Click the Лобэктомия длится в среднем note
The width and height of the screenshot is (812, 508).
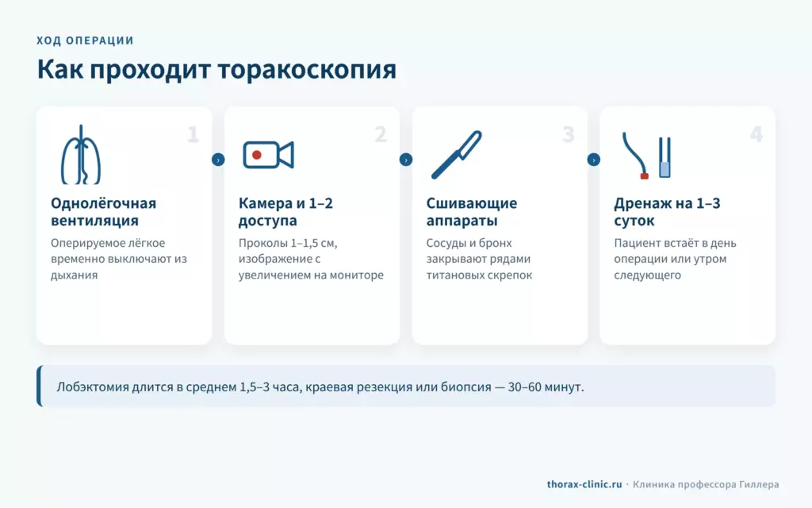[x=406, y=387]
